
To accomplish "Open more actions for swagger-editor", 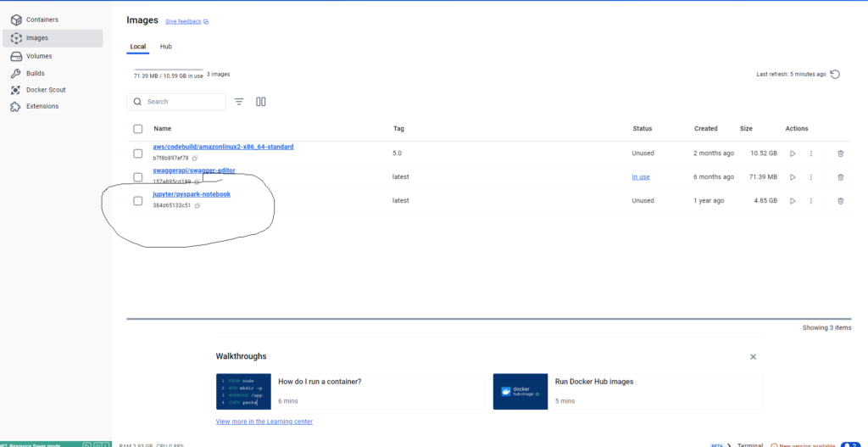I will 810,177.
